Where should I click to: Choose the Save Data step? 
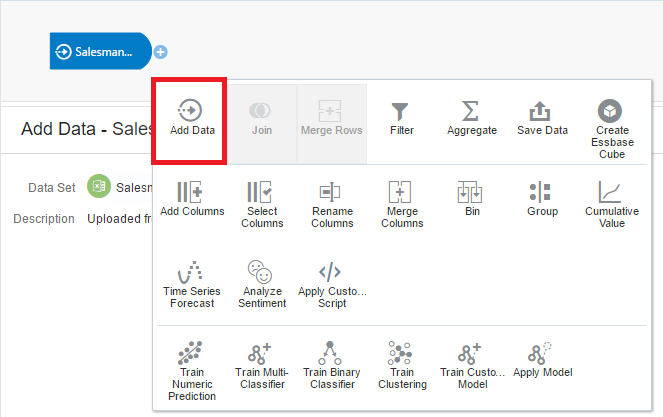(542, 118)
